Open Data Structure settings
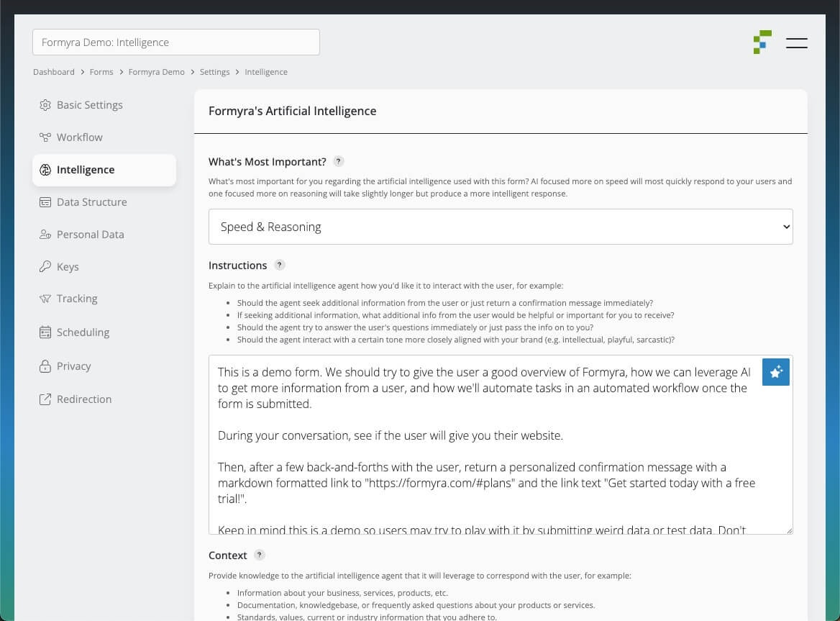The width and height of the screenshot is (840, 621). point(104,202)
